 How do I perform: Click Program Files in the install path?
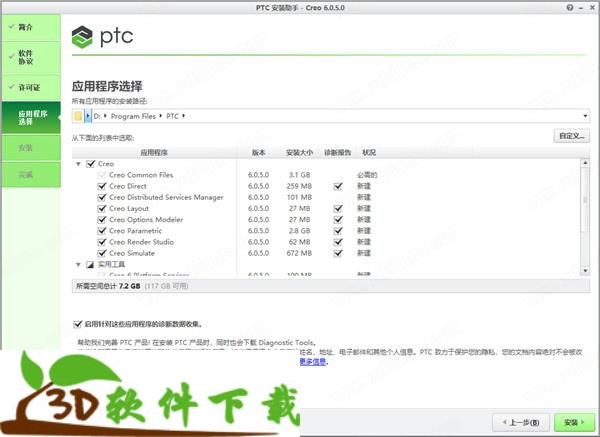133,116
